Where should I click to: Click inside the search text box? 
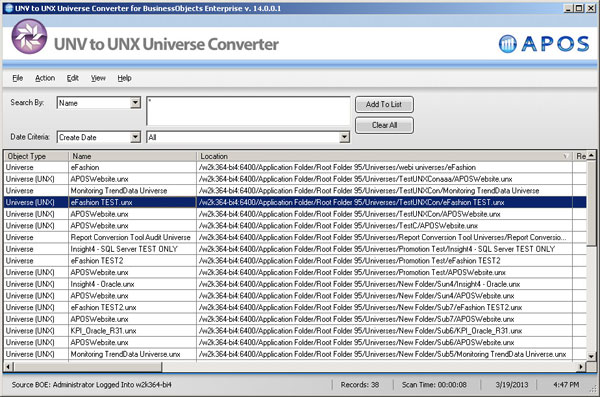click(248, 111)
